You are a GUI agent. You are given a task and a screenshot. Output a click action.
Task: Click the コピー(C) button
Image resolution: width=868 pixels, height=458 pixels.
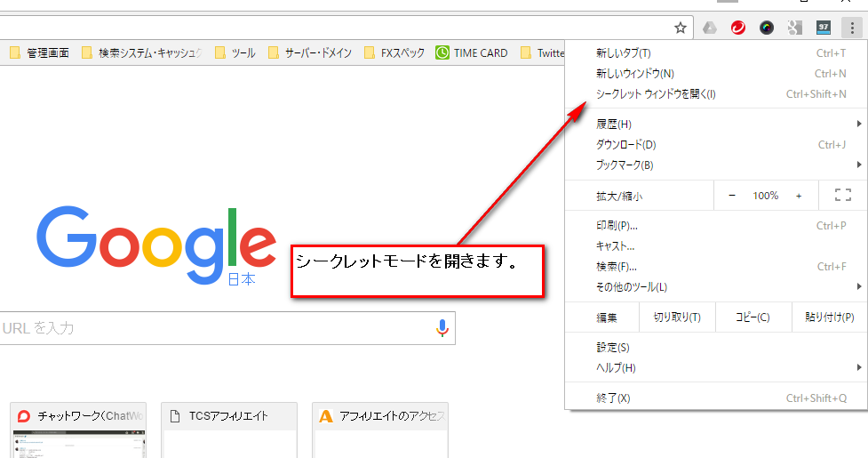pyautogui.click(x=753, y=317)
